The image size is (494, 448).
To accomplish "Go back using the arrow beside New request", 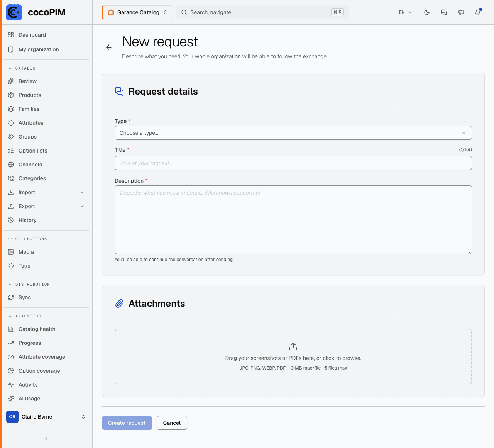I will click(x=109, y=47).
